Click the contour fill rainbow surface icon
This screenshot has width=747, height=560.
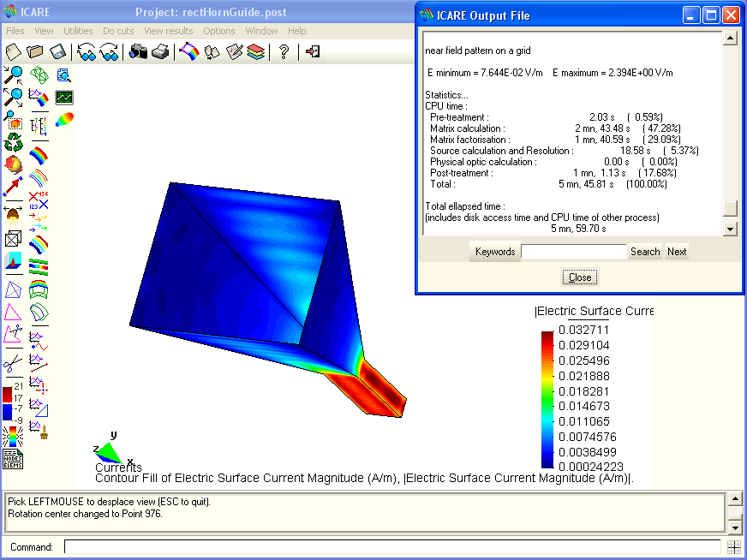point(39,156)
